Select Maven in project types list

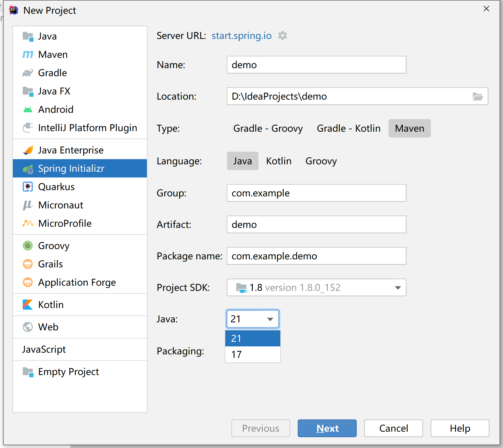click(x=80, y=54)
